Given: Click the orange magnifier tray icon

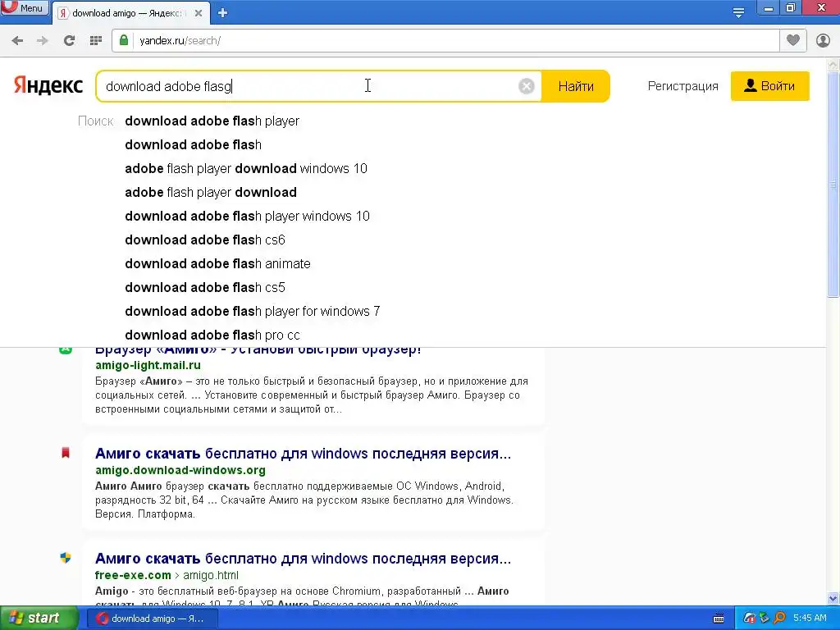Looking at the screenshot, I should click(779, 619).
